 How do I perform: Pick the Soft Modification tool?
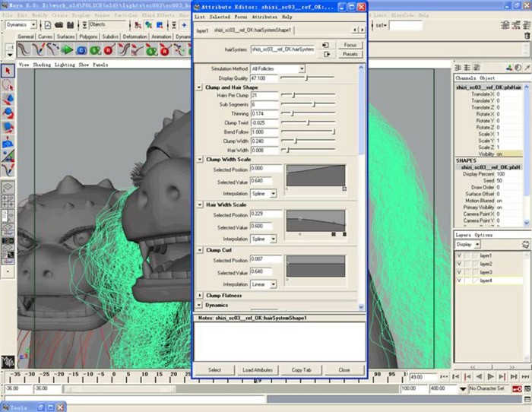tap(8, 142)
